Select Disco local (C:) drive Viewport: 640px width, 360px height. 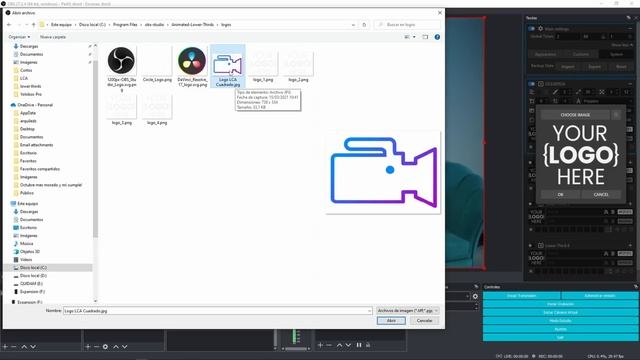pyautogui.click(x=33, y=267)
